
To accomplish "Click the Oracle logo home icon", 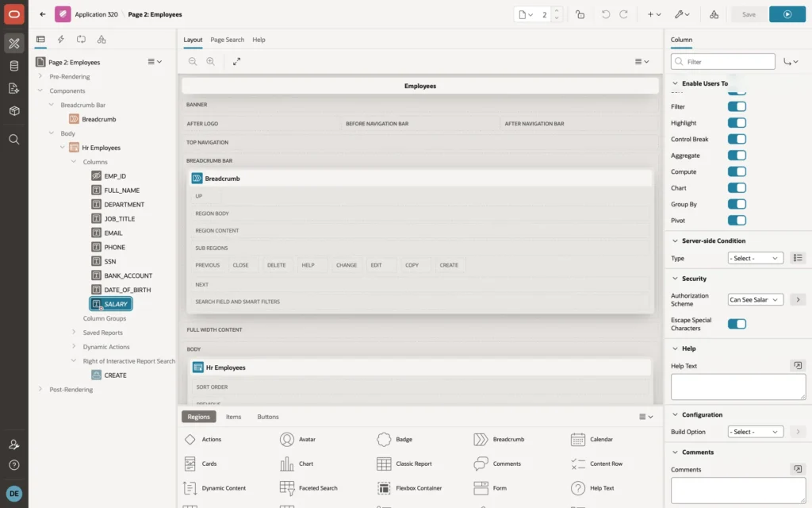I will tap(14, 14).
